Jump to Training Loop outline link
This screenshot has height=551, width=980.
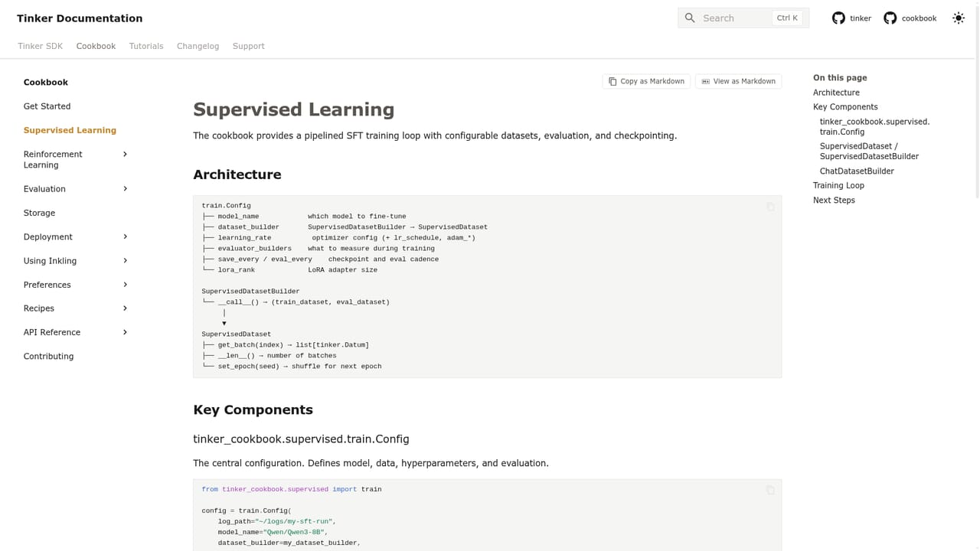(838, 186)
